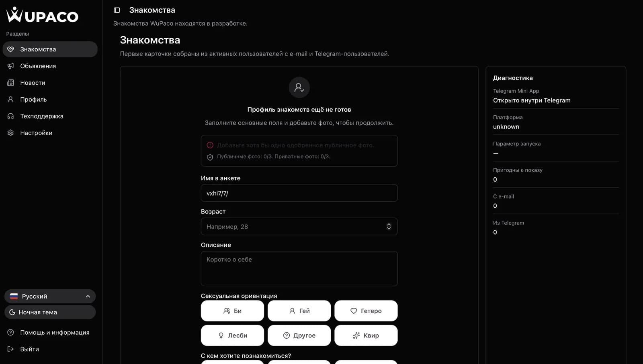Click the question mark help icon
The image size is (643, 364).
(11, 332)
